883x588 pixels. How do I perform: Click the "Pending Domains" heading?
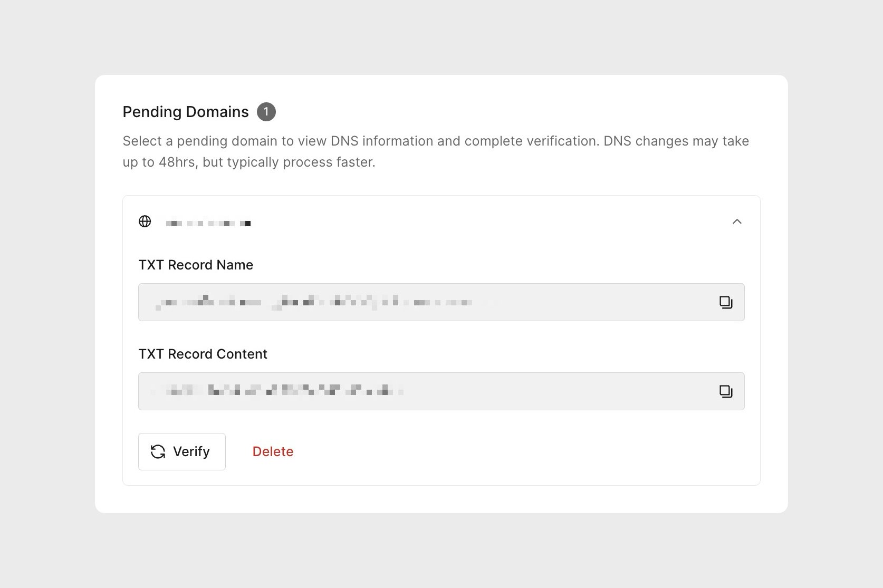186,112
